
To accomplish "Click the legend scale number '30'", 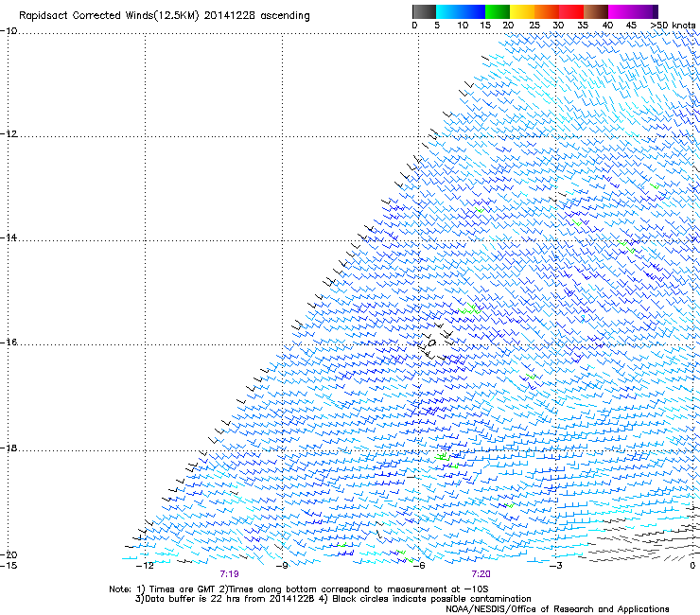I will click(x=558, y=26).
